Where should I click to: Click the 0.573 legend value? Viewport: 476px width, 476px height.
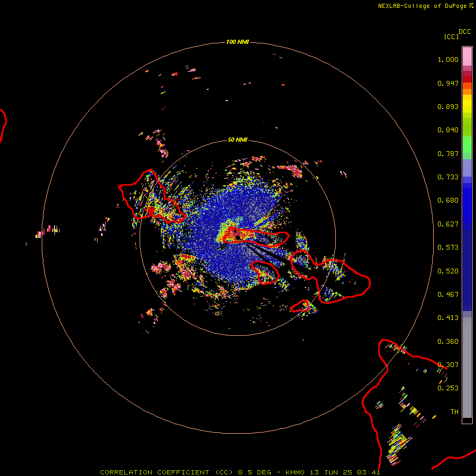(448, 248)
